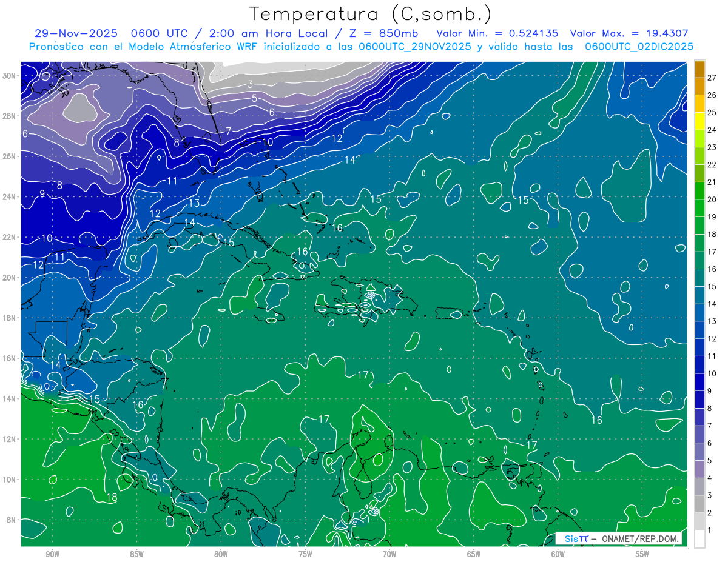The width and height of the screenshot is (728, 562).
Task: Click the "Valor Min. = 0.524135" readout
Action: (497, 33)
